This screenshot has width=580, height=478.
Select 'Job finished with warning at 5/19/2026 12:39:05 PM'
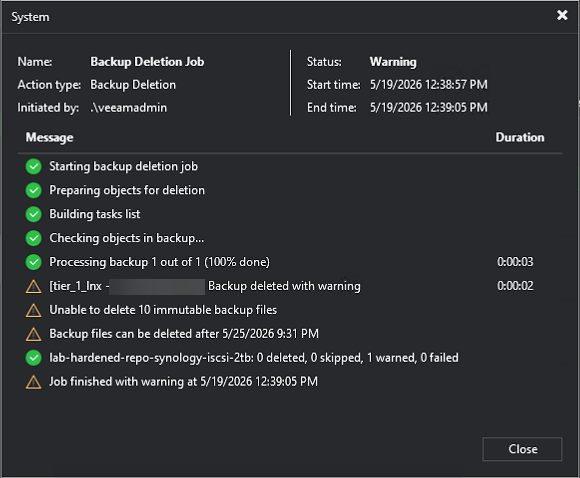[x=183, y=381]
